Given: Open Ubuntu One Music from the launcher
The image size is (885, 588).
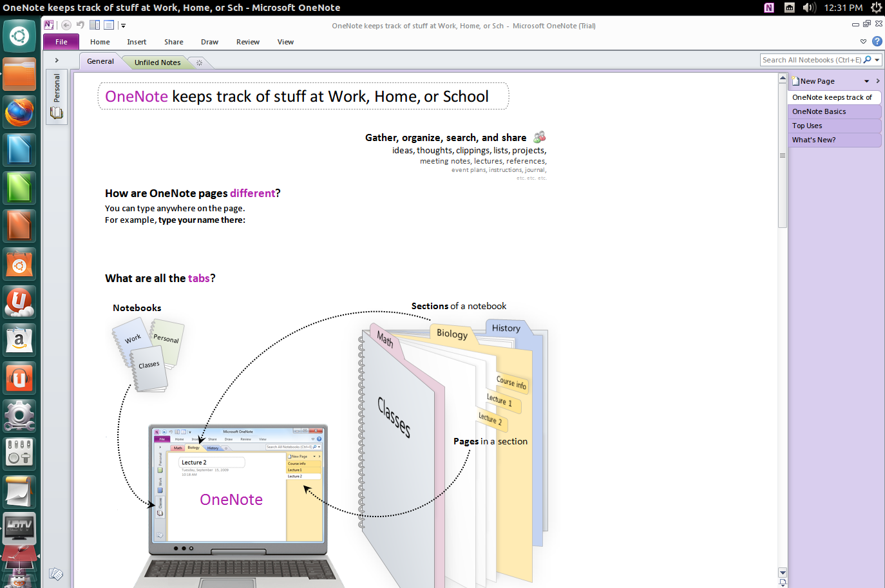Looking at the screenshot, I should [19, 378].
